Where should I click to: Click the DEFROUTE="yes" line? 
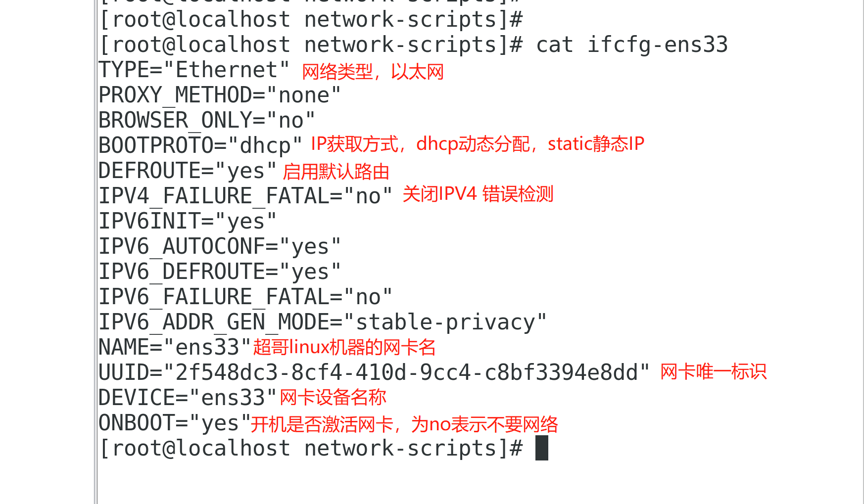(x=188, y=171)
